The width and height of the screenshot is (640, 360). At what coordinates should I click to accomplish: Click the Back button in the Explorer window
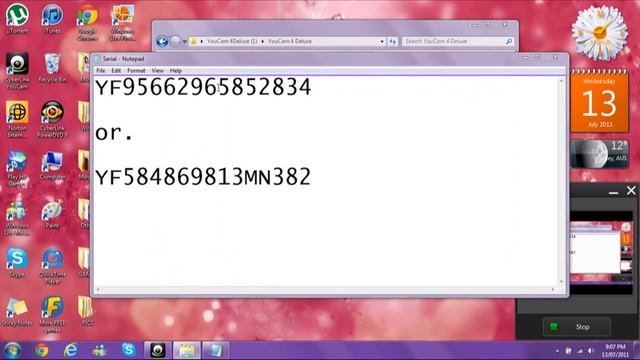pos(162,41)
